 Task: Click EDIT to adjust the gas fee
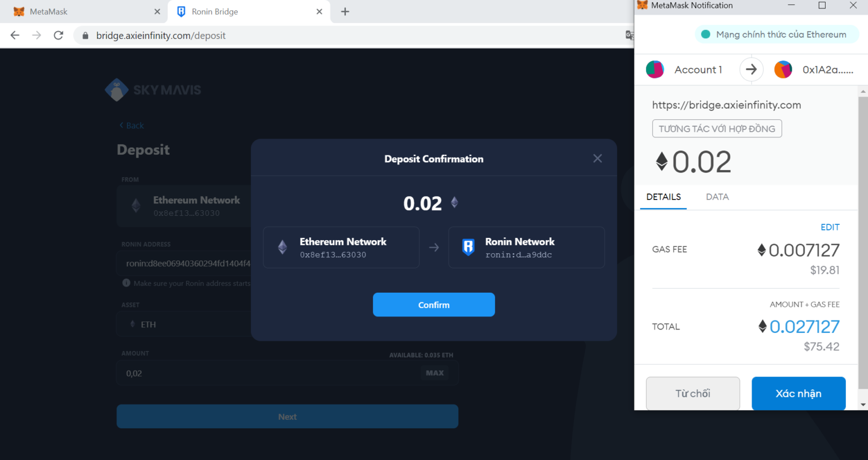coord(830,227)
